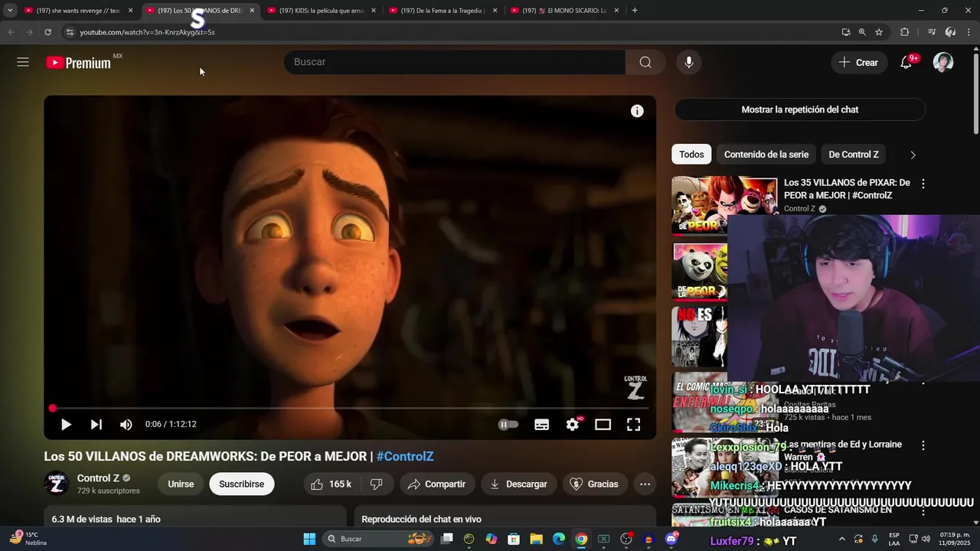Open Microsoft Edge from the taskbar
This screenshot has width=980, height=551.
coord(559,539)
